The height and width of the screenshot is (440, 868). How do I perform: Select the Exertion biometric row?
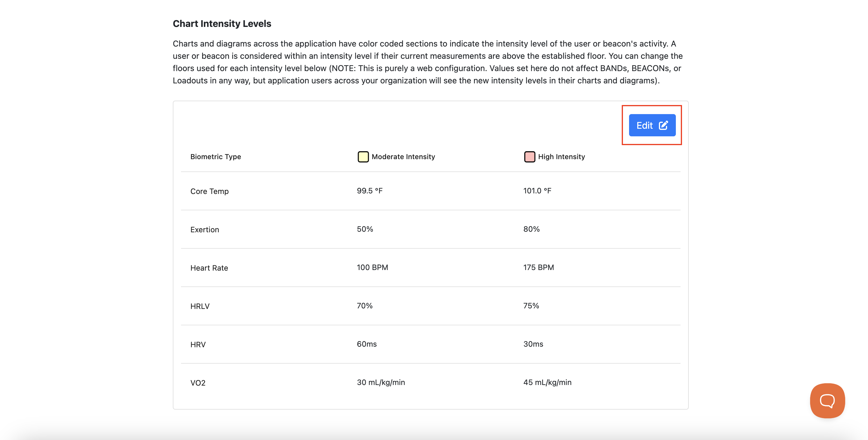coord(204,229)
